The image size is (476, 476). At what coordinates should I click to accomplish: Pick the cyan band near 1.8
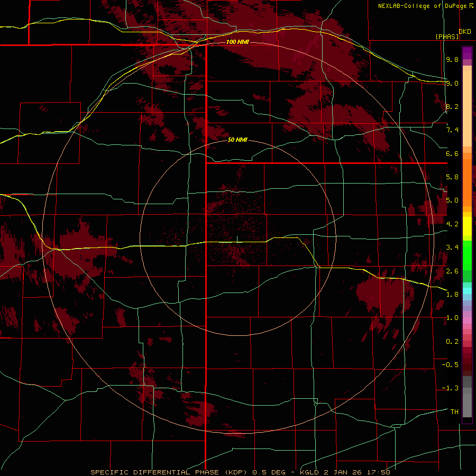pyautogui.click(x=467, y=291)
